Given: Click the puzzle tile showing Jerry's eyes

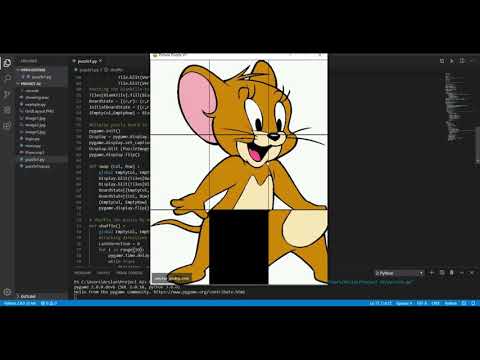Looking at the screenshot, I should tap(239, 97).
